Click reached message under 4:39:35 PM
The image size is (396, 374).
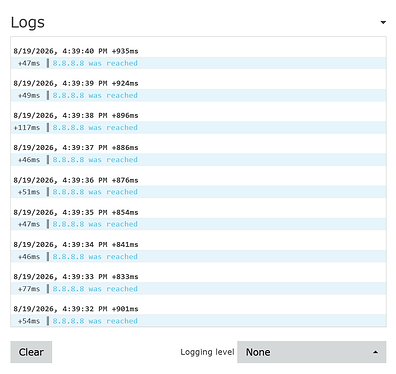coord(95,224)
